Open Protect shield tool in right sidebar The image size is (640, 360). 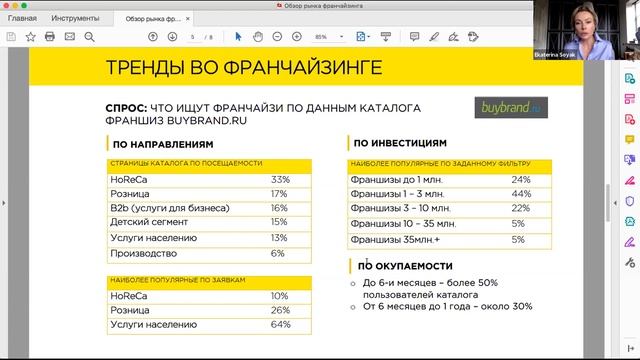tap(630, 201)
